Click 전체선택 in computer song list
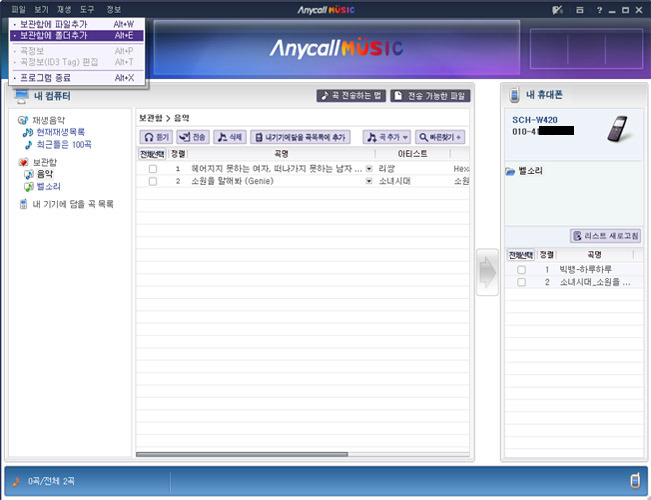The image size is (651, 500). [x=152, y=154]
